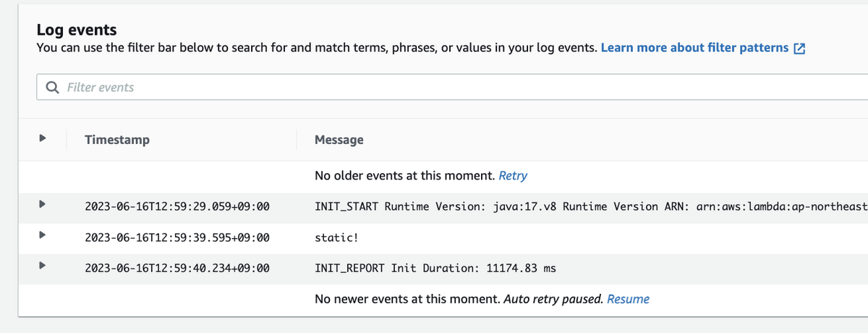This screenshot has width=868, height=333.
Task: Expand the INIT_START log event row
Action: pyautogui.click(x=43, y=205)
